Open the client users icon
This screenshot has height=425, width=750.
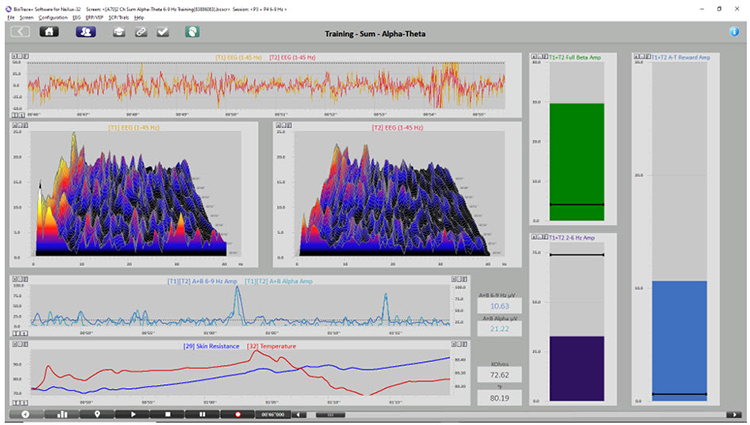85,32
